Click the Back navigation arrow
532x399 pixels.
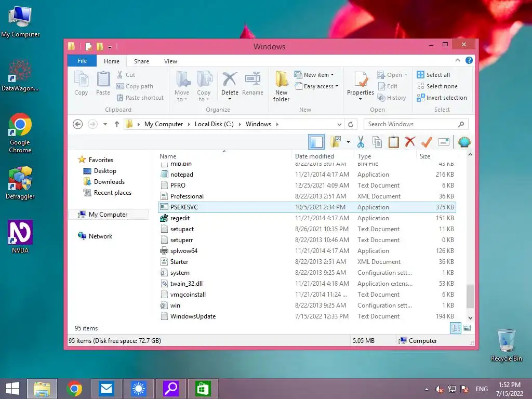pyautogui.click(x=78, y=124)
